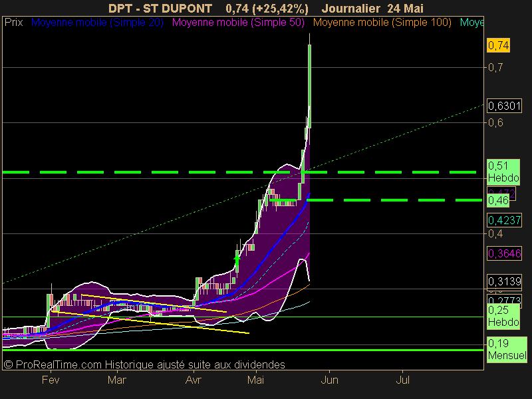The image size is (532, 399).
Task: Click the "0,4" price axis gridline label
Action: pos(495,234)
